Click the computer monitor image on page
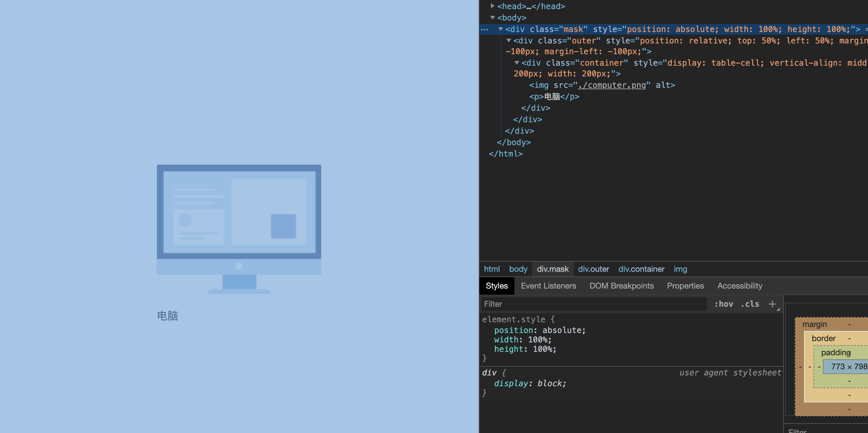This screenshot has width=868, height=433. coord(239,229)
